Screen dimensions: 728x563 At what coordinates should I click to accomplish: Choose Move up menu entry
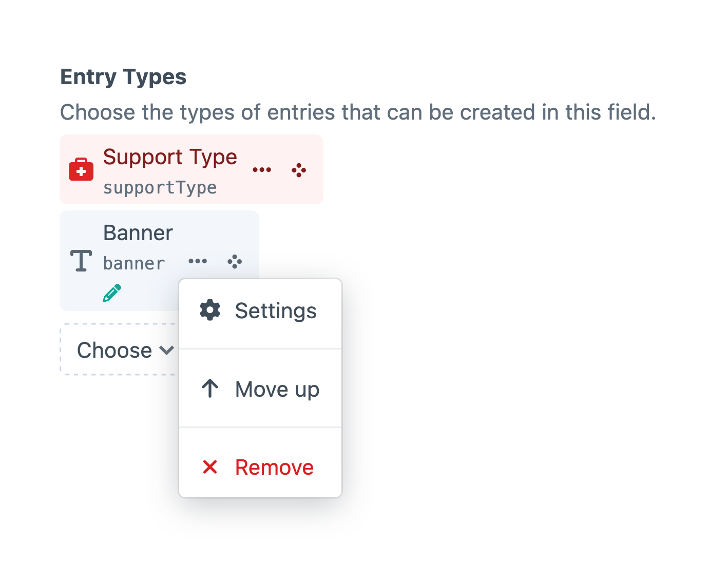coord(277,390)
